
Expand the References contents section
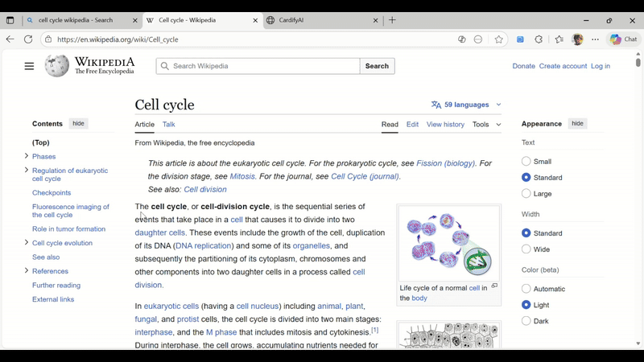(27, 270)
